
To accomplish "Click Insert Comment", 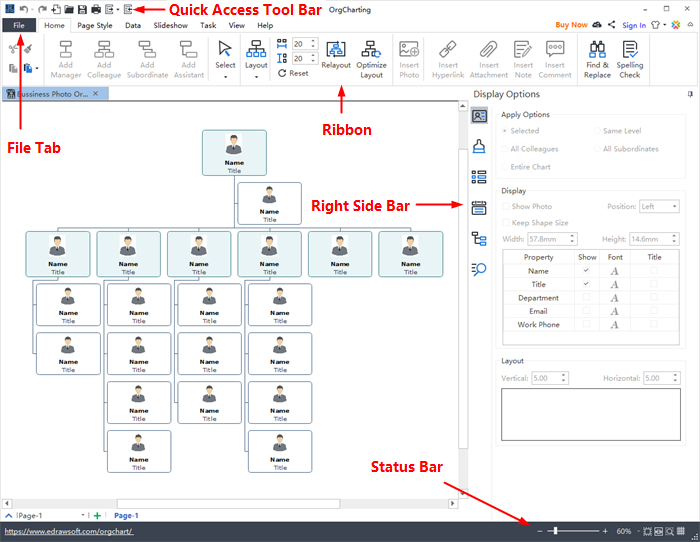I will pyautogui.click(x=555, y=59).
